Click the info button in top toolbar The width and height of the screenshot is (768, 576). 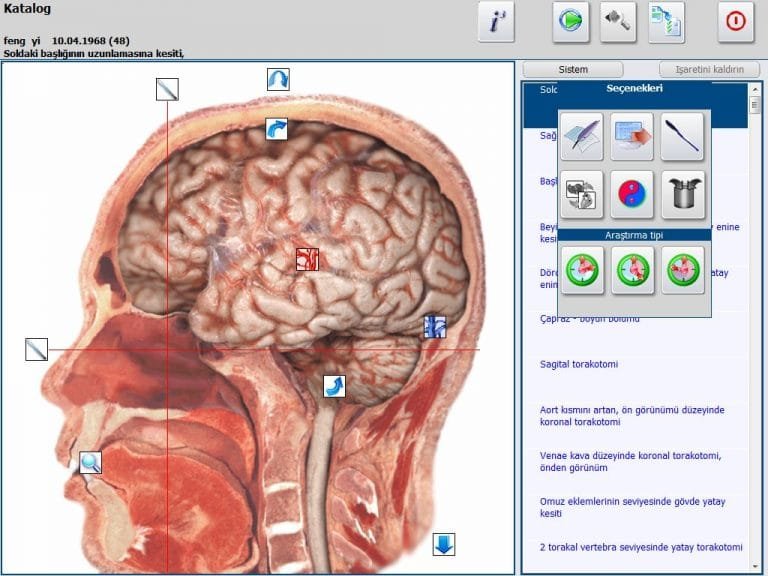pyautogui.click(x=496, y=22)
